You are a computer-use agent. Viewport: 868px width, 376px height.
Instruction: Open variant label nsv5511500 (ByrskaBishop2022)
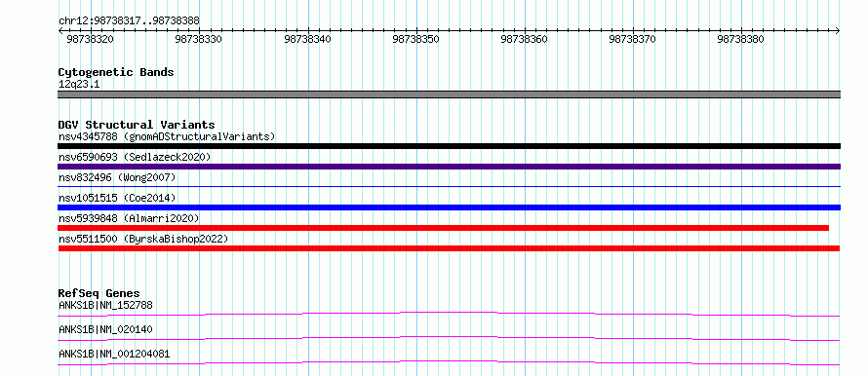point(142,239)
